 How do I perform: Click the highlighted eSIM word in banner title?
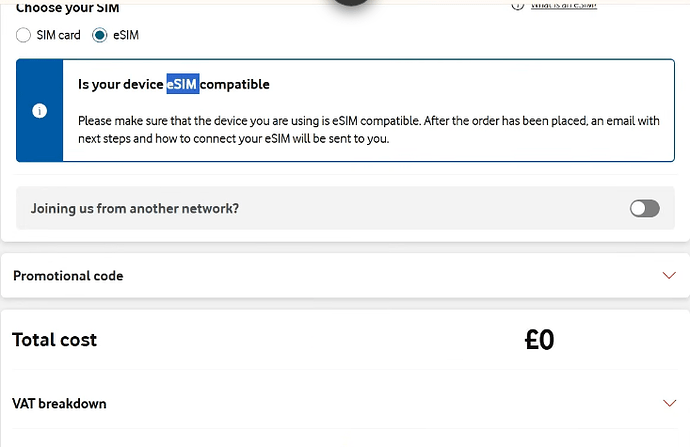[183, 84]
